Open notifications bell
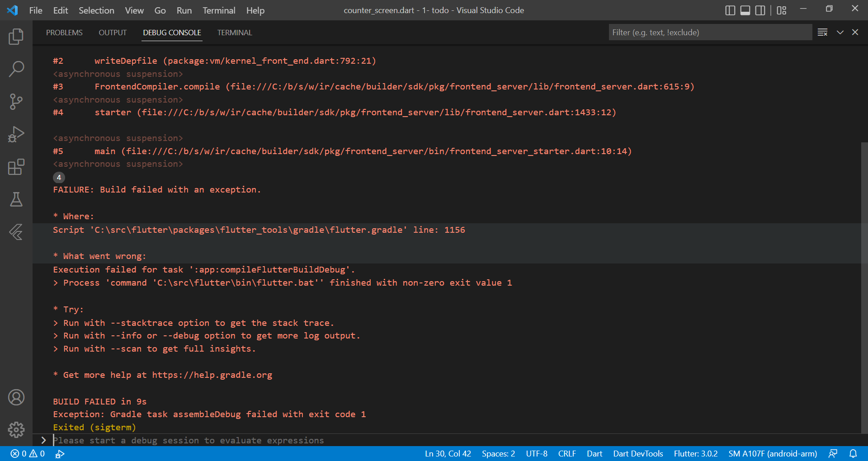Viewport: 868px width, 461px height. (853, 454)
